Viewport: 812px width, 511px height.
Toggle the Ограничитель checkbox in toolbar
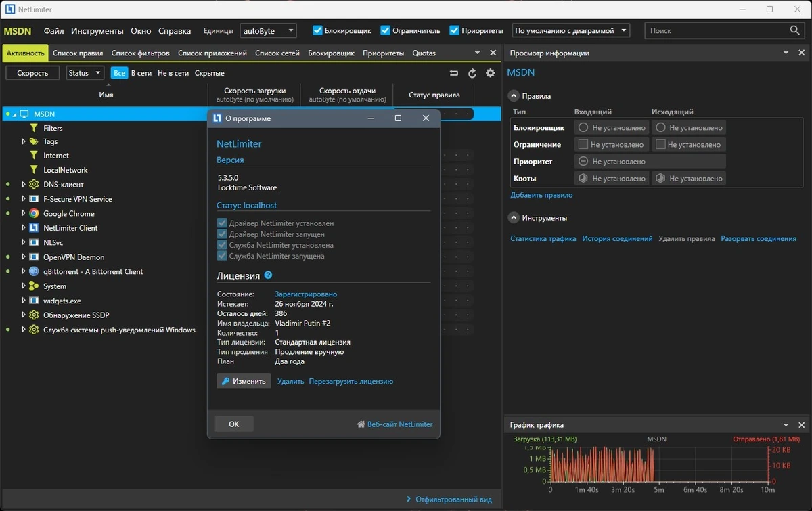(x=386, y=30)
